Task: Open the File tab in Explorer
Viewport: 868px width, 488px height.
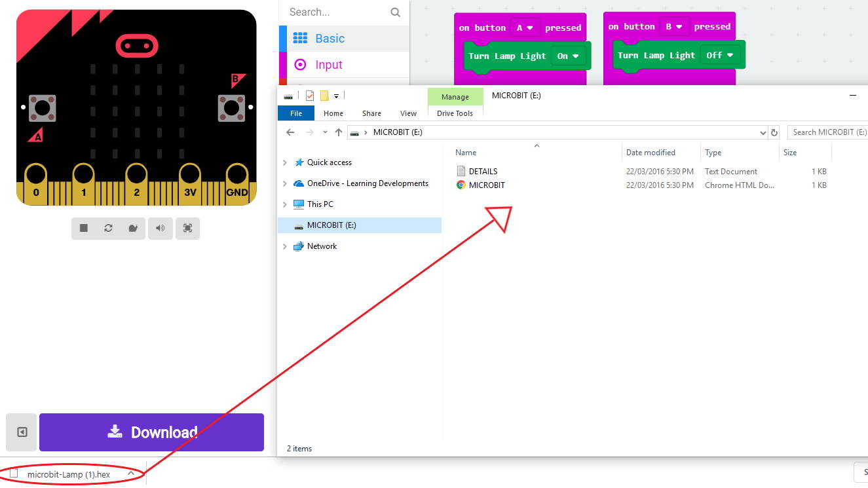Action: [x=296, y=113]
